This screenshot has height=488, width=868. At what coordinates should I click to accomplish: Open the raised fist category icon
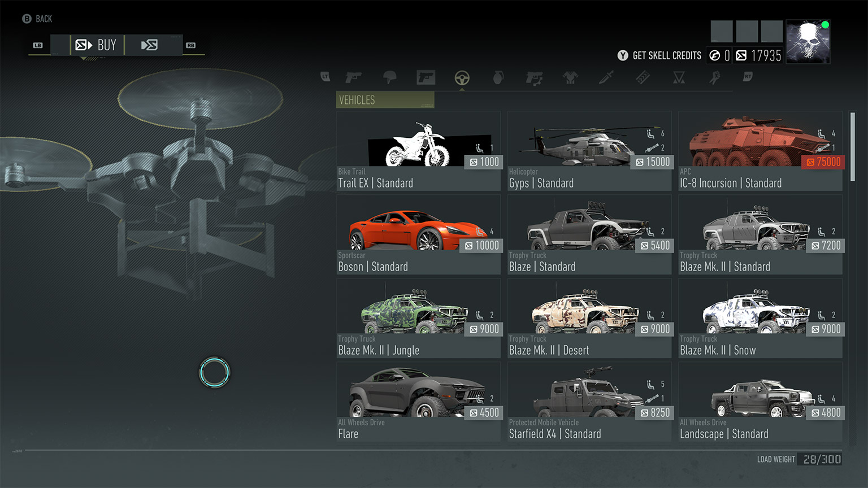coord(715,77)
